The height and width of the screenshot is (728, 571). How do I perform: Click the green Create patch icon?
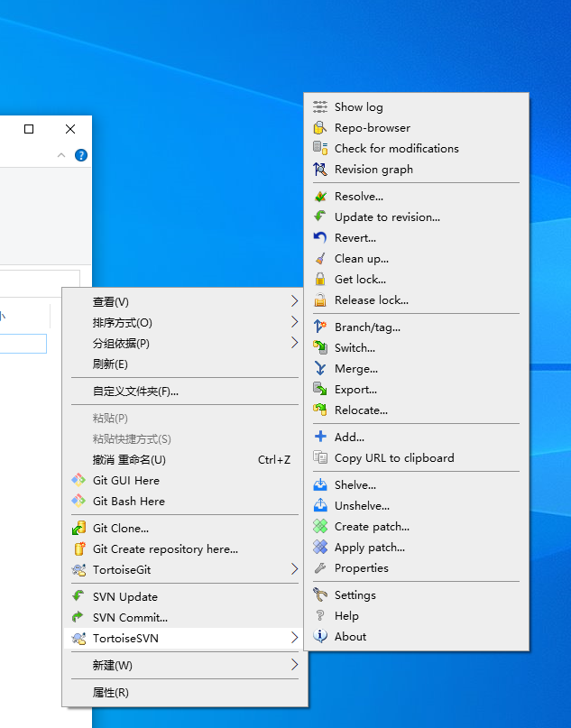point(320,527)
